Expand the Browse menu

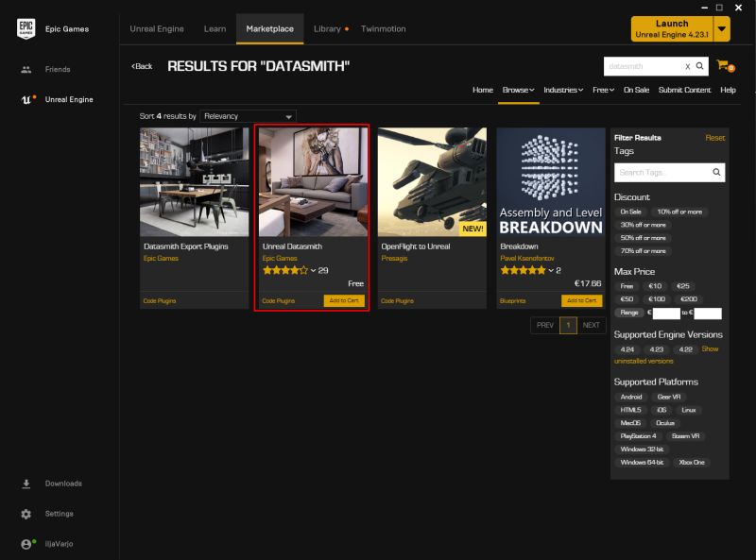516,91
